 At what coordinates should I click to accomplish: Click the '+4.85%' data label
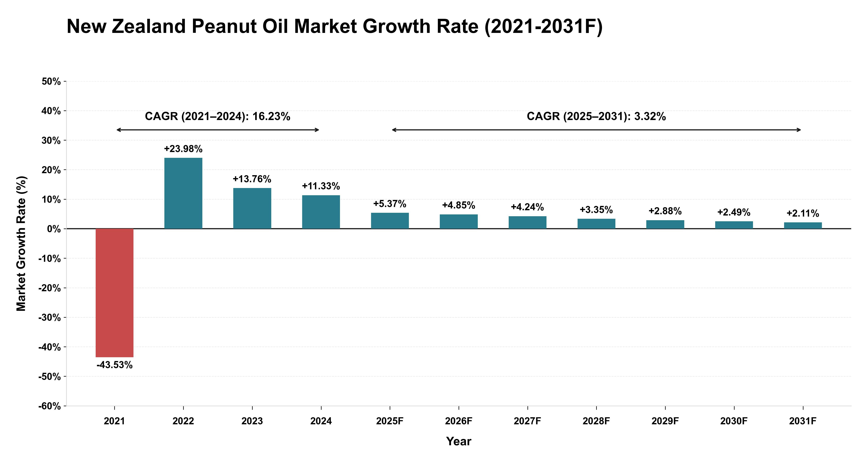click(x=459, y=205)
